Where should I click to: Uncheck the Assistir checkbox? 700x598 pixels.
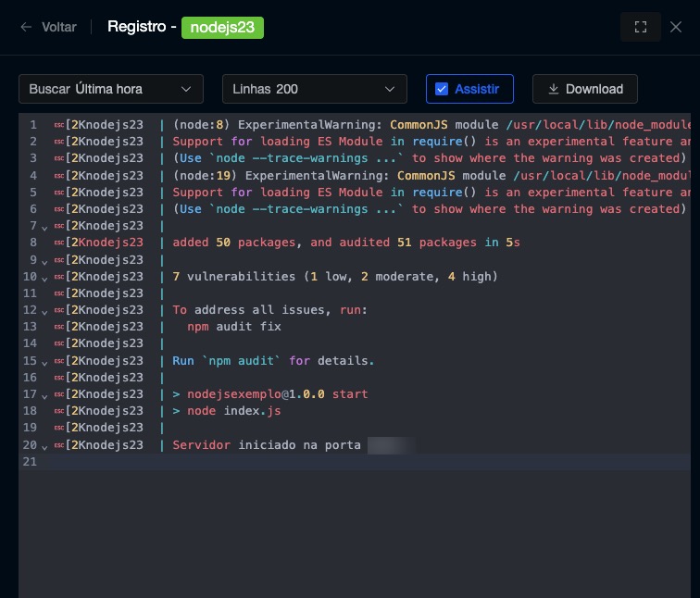coord(442,89)
